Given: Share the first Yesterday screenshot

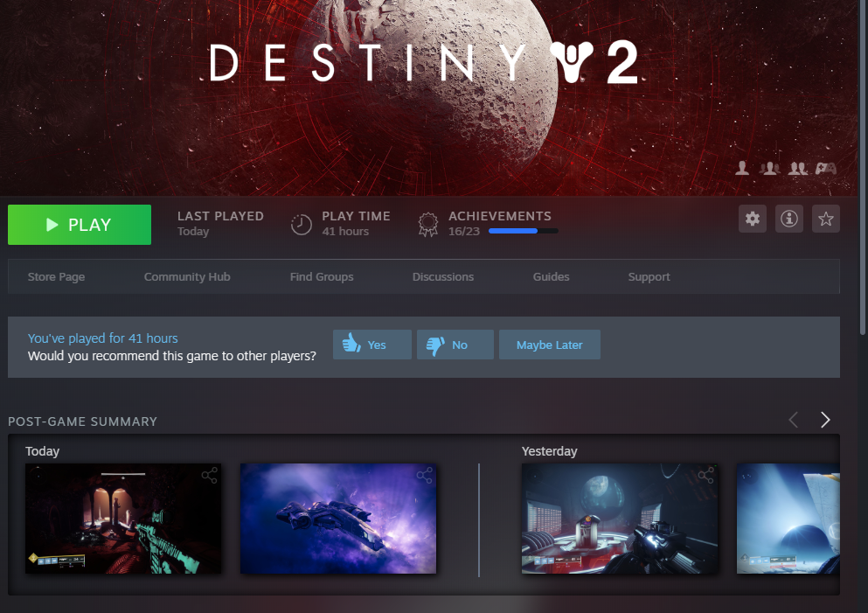Looking at the screenshot, I should (705, 475).
